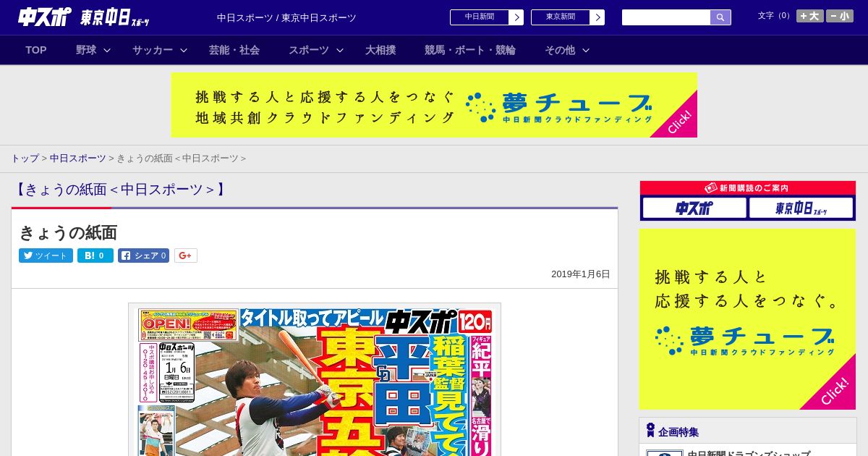The width and height of the screenshot is (868, 456).
Task: Click the Chunichi Sports 中スポ logo
Action: [x=45, y=17]
